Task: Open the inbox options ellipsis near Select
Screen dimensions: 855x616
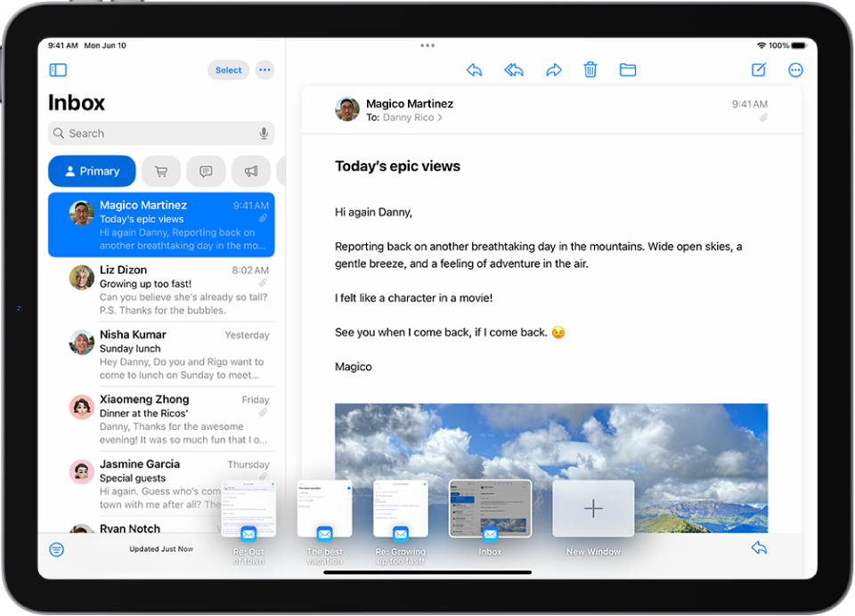Action: pos(265,69)
